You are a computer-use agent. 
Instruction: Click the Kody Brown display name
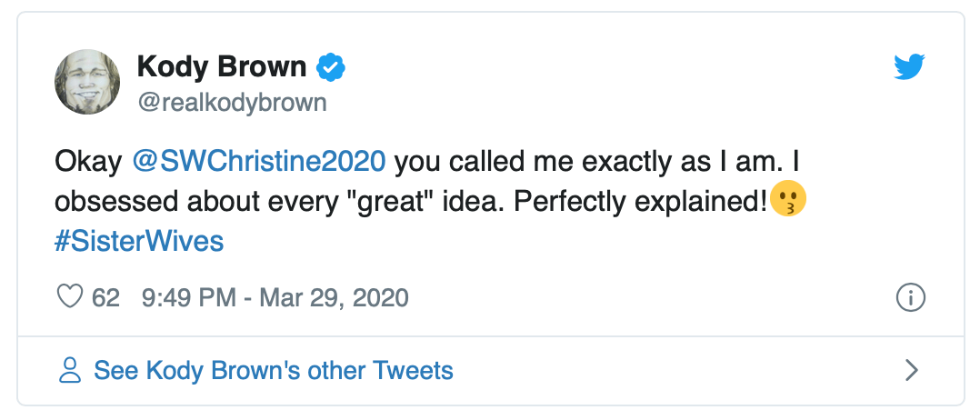pyautogui.click(x=221, y=66)
